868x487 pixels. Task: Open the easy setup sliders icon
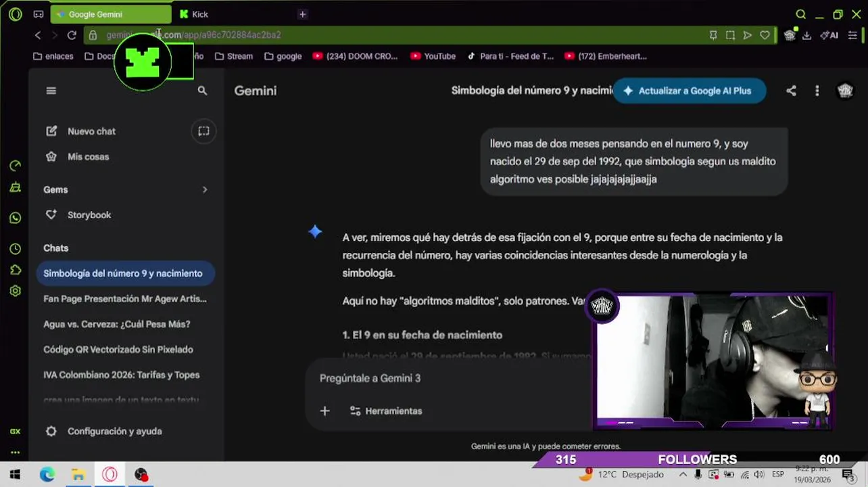pos(852,35)
